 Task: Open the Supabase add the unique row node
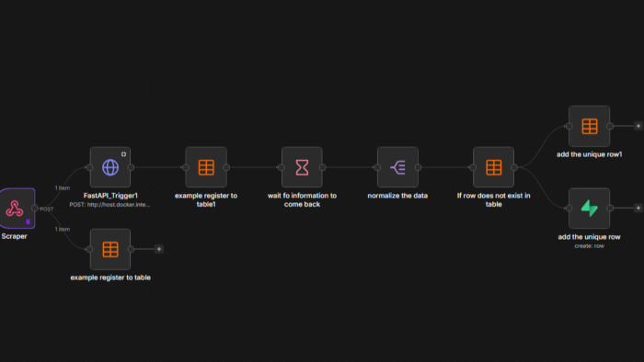click(x=590, y=209)
